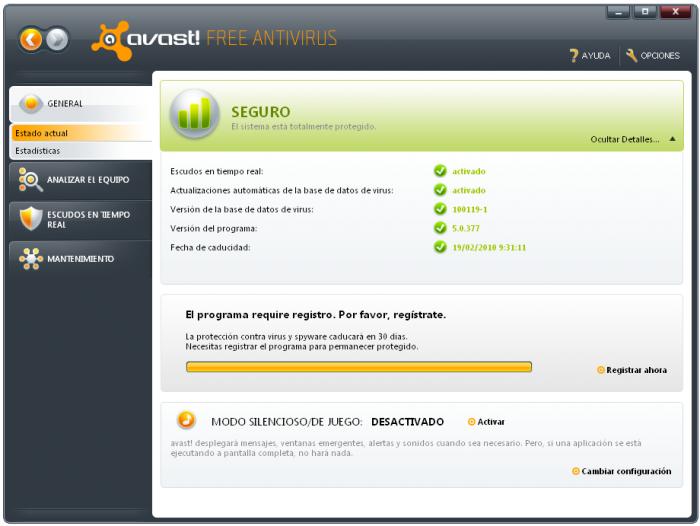The image size is (700, 526).
Task: Click 'Fecha de caducidad:' label
Action: coord(210,247)
